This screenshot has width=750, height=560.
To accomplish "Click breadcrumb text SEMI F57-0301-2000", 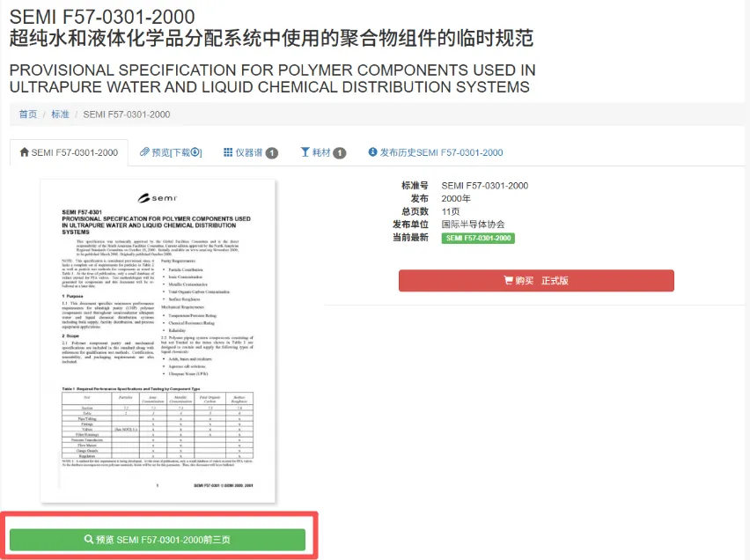I will (x=127, y=114).
